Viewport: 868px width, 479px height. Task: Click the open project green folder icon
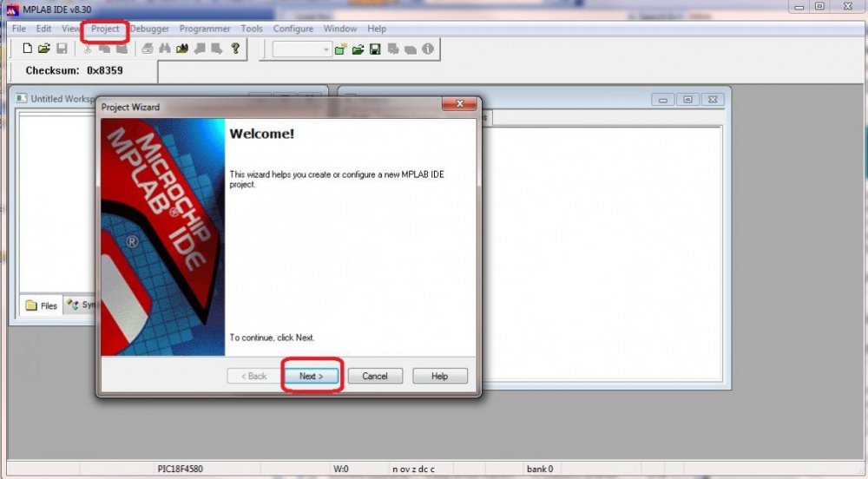358,49
